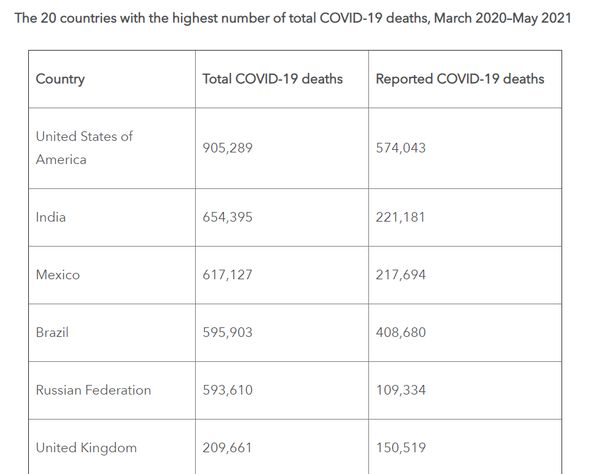Click the 905,289 total deaths value
This screenshot has height=474, width=600.
(229, 148)
